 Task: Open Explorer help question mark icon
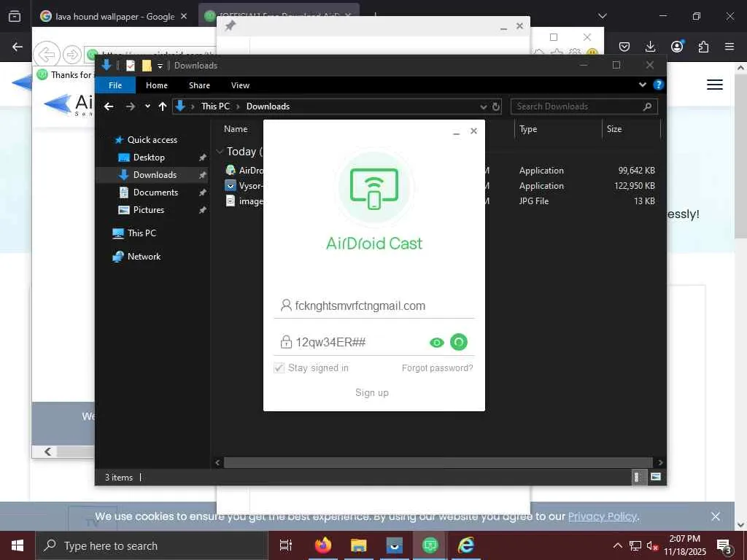(x=659, y=85)
